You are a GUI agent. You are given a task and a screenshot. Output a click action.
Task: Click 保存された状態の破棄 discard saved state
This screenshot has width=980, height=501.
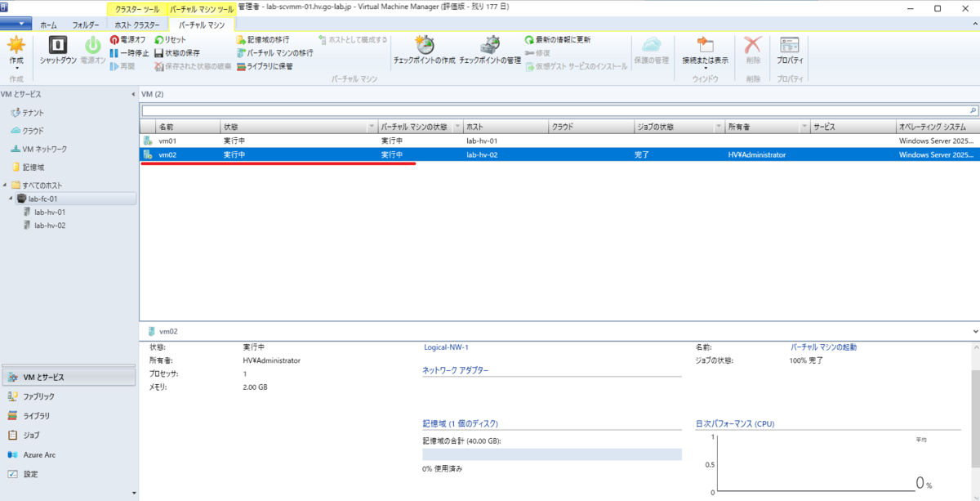pyautogui.click(x=193, y=65)
